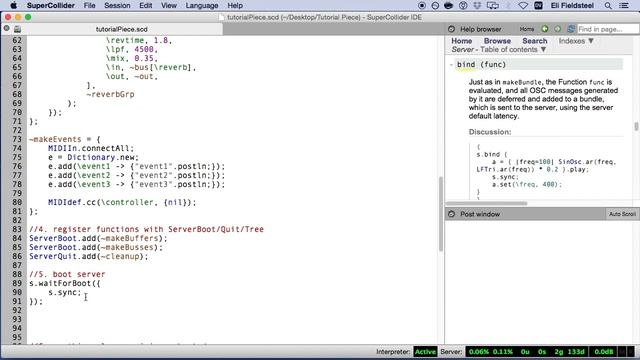Focus the Find in page field
This screenshot has width=640, height=360.
coord(607,29)
